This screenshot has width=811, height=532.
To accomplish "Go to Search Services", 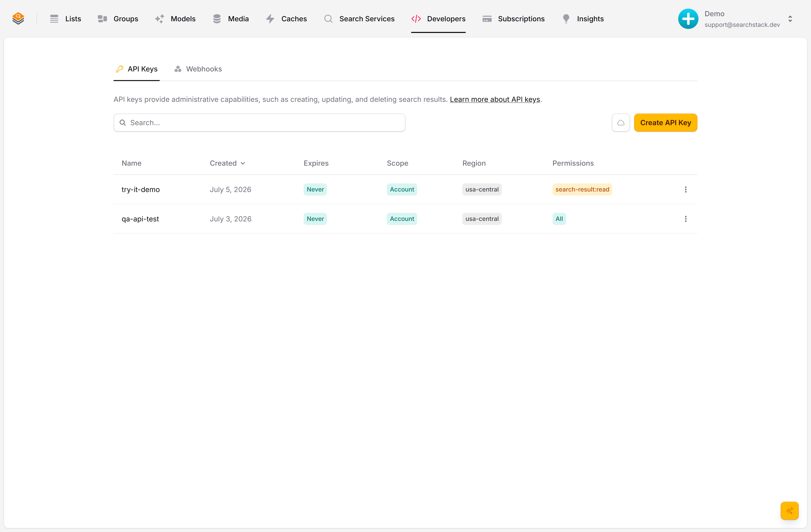I will tap(359, 19).
